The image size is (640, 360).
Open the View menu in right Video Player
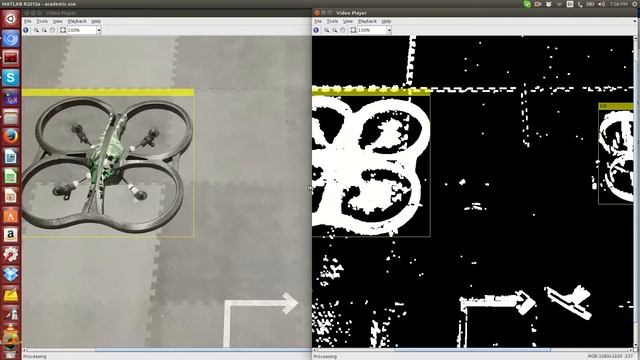[348, 21]
